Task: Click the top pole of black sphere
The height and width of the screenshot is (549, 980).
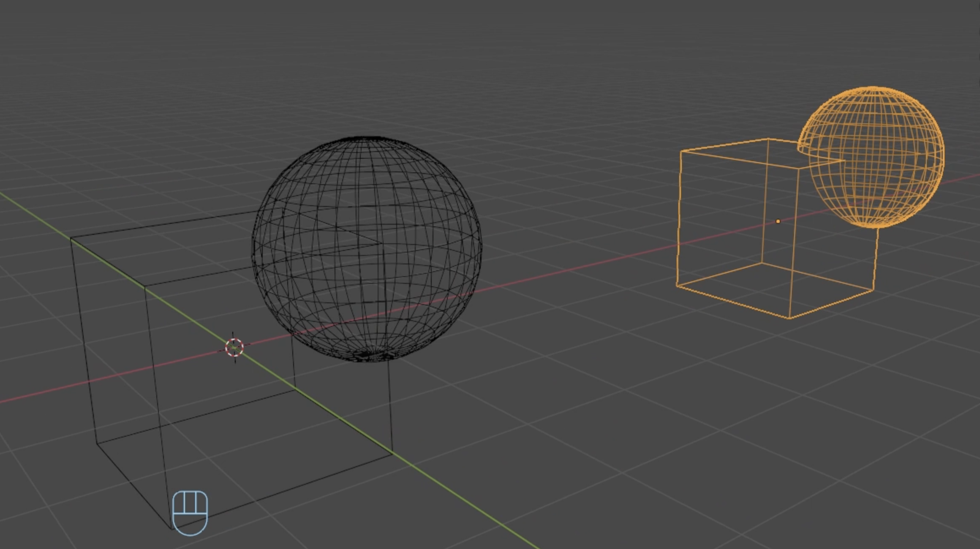Action: [363, 138]
